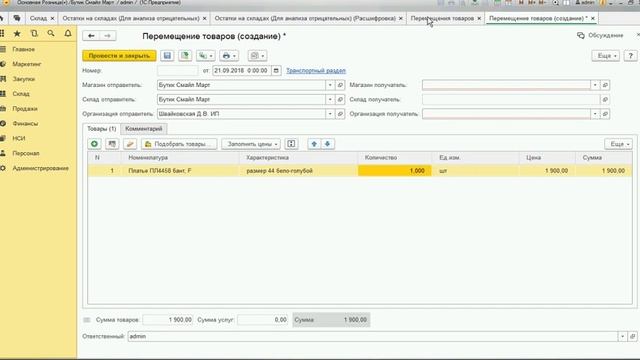Open the НСИ section in sidebar

[x=18, y=138]
